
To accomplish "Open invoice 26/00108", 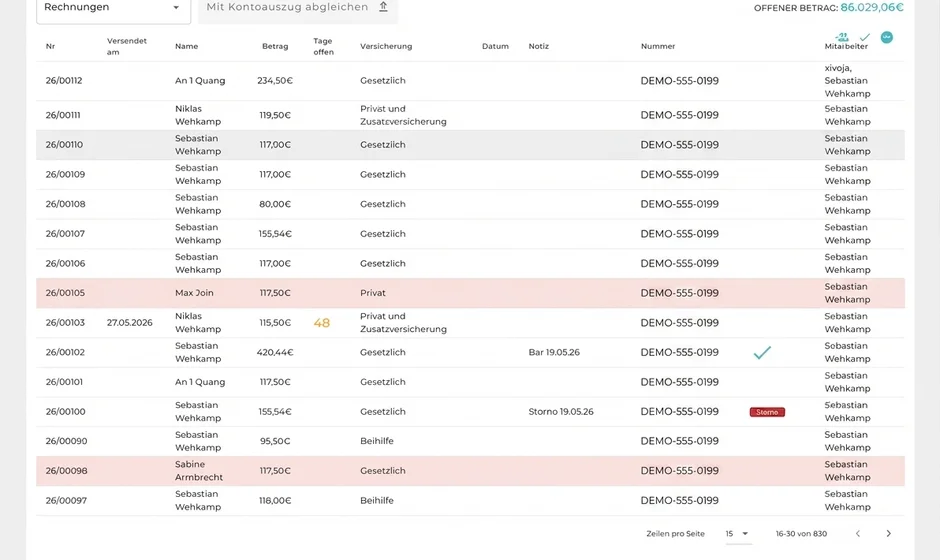I will point(470,204).
